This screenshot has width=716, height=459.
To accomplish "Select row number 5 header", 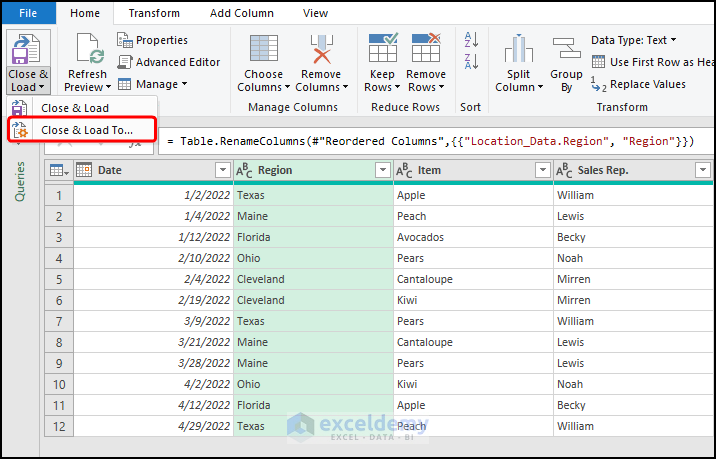I will 59,279.
